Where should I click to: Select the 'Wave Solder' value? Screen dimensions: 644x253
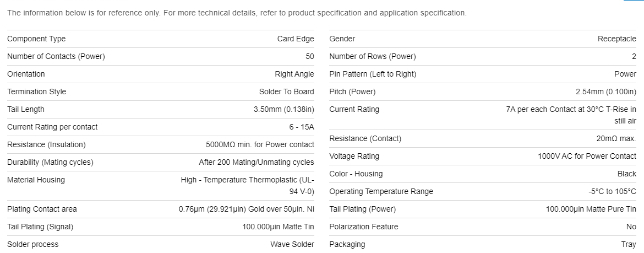coord(292,244)
